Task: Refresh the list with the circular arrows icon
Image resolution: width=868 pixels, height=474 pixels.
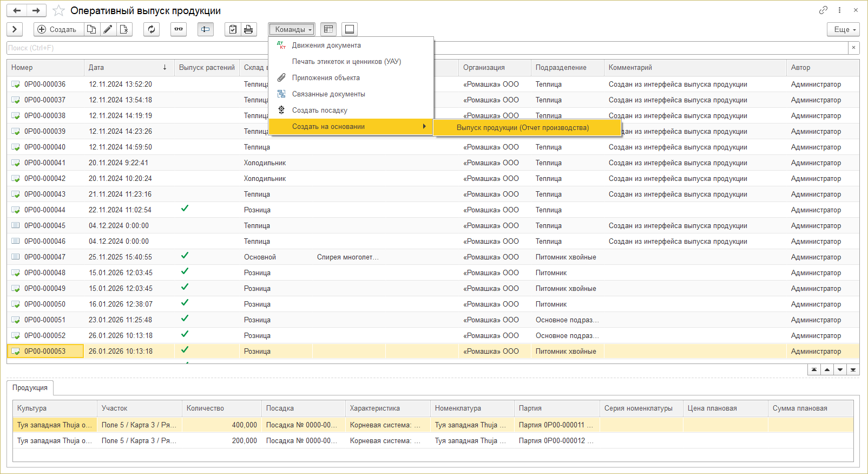Action: [152, 29]
